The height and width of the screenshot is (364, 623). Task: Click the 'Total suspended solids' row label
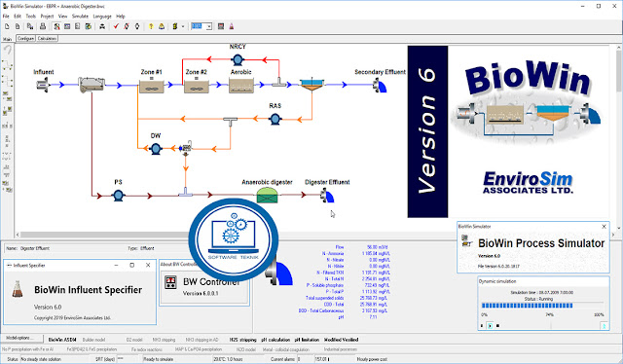(x=324, y=298)
